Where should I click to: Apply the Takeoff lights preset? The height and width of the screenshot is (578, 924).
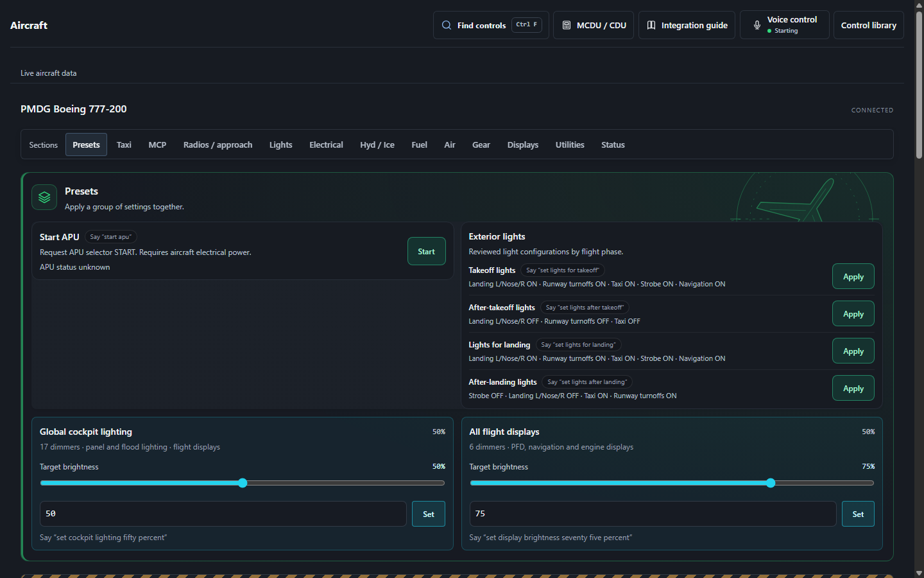853,276
